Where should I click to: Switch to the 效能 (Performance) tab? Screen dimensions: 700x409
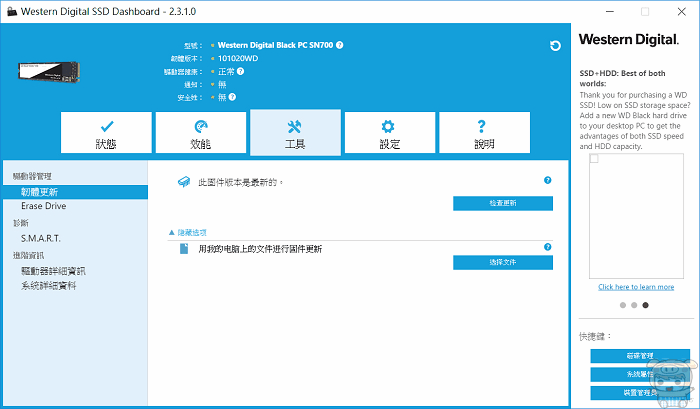pyautogui.click(x=201, y=133)
